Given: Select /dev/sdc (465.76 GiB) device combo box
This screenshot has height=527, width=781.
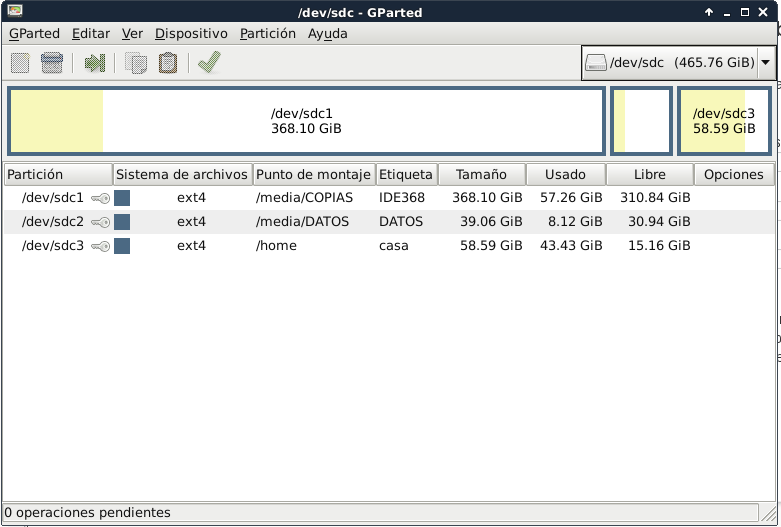Looking at the screenshot, I should coord(678,63).
